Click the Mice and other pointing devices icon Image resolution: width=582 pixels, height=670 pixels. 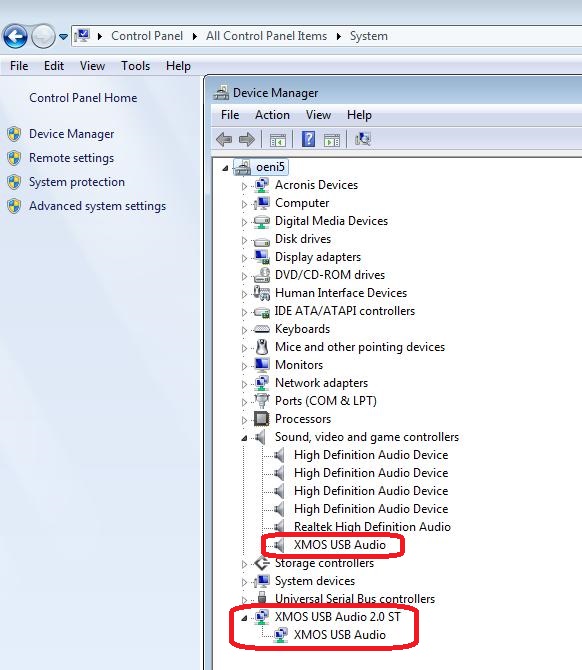262,347
